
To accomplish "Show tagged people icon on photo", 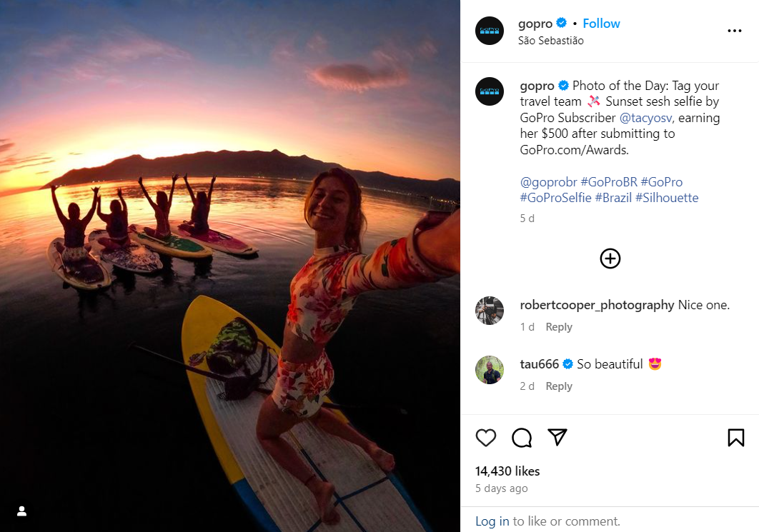I will (x=21, y=511).
